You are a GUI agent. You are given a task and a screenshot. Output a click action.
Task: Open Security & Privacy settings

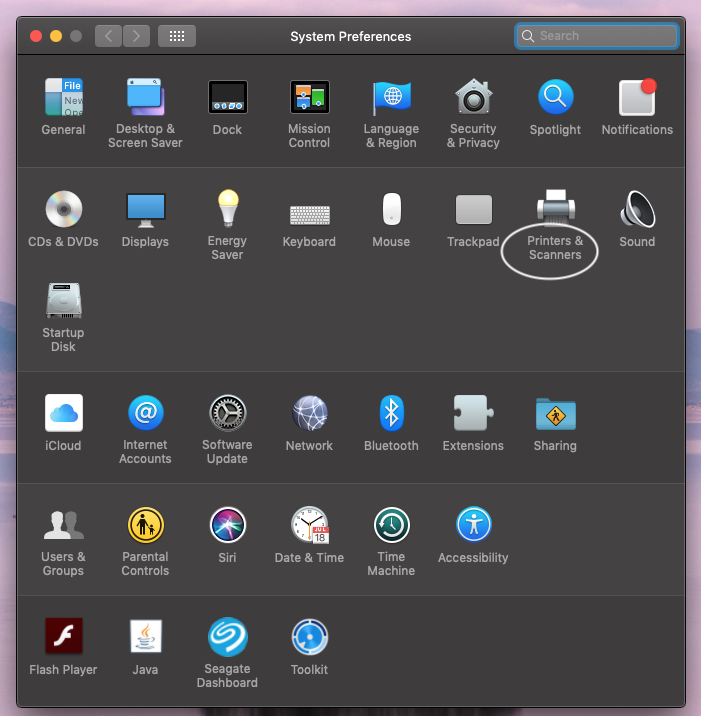point(473,97)
